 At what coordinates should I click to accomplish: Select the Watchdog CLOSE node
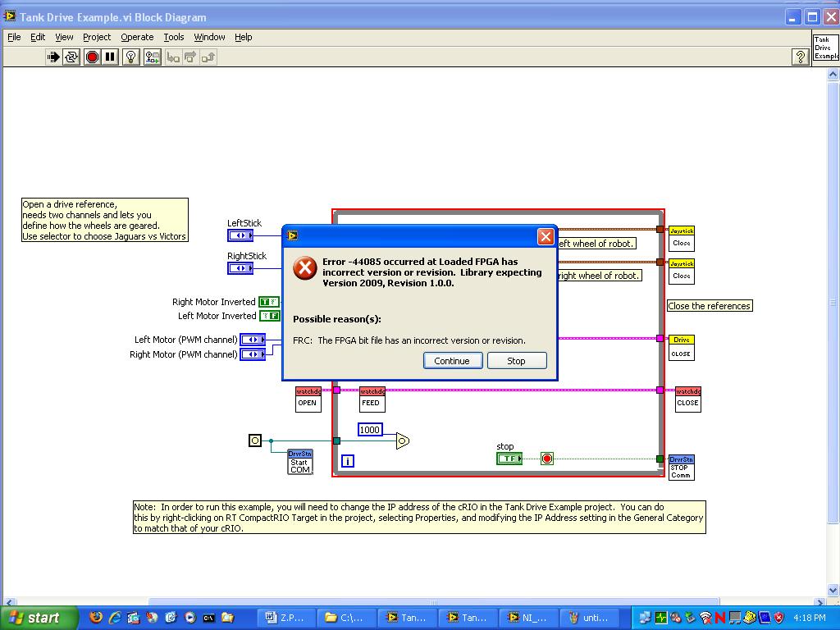(x=688, y=399)
